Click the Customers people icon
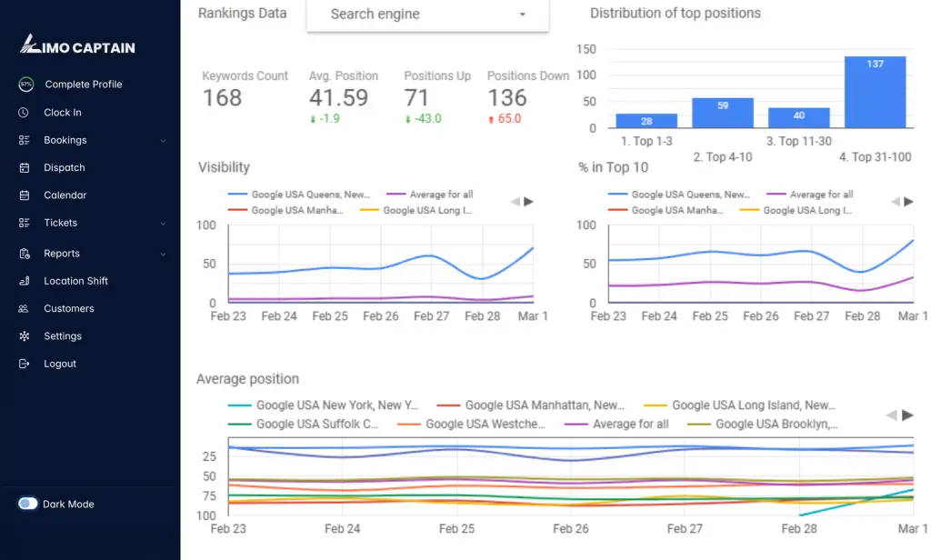This screenshot has height=560, width=931. click(x=24, y=309)
